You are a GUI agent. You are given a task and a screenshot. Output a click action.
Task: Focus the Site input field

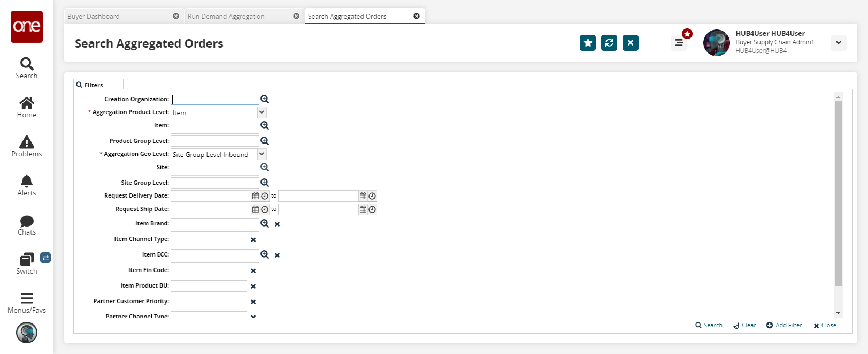pos(215,168)
